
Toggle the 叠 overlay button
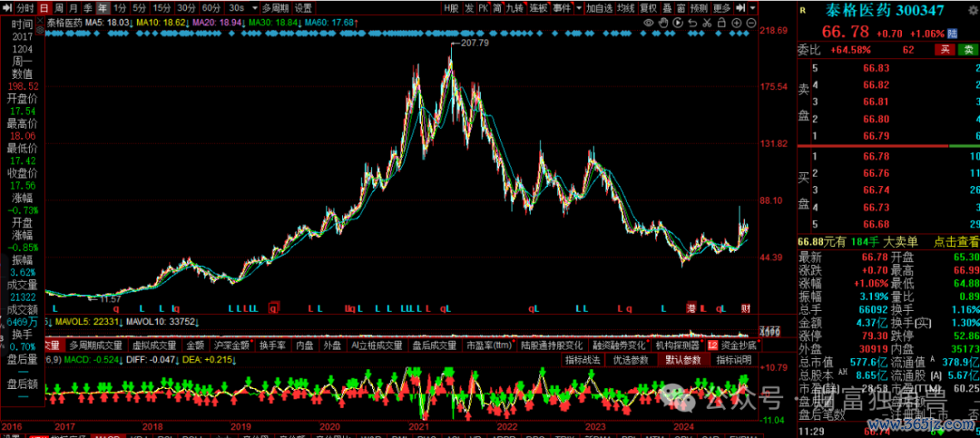(667, 8)
